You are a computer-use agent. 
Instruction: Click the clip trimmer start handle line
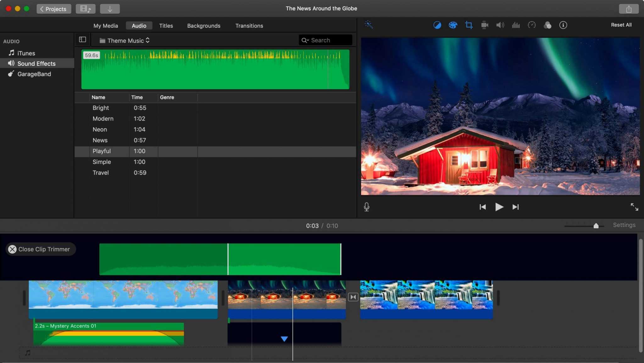(228, 259)
